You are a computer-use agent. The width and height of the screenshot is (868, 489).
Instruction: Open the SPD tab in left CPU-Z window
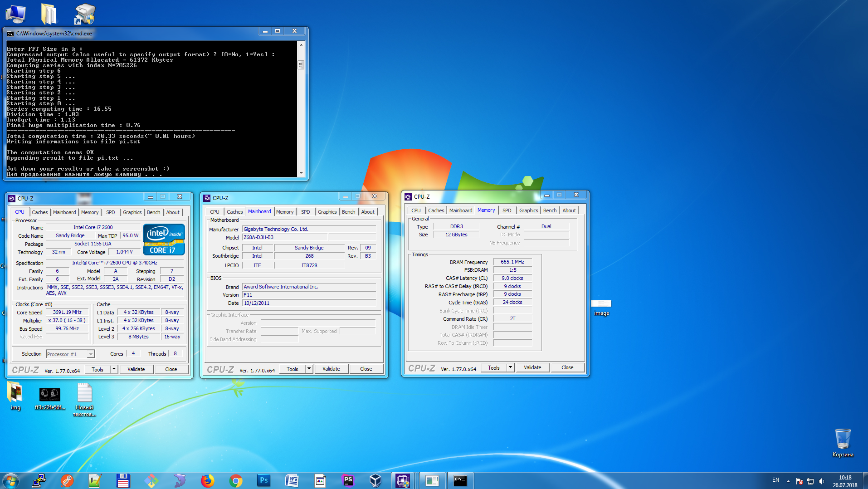click(111, 212)
